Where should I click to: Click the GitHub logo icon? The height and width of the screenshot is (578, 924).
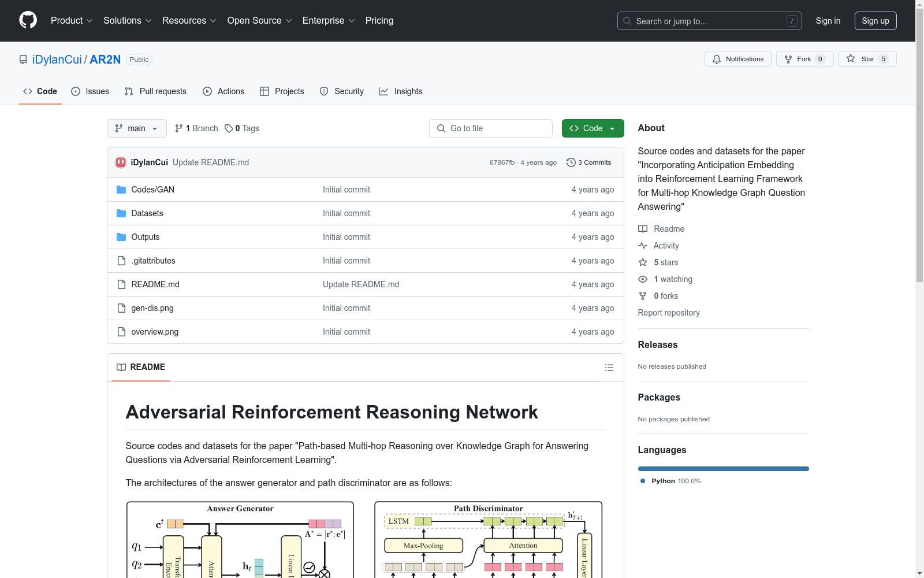(x=28, y=20)
